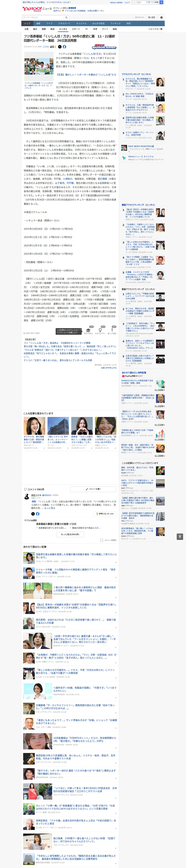The width and height of the screenshot is (186, 868).
Task: Open the Yahoo!ニュース オリジナル sidebar link
Action: 141,156
